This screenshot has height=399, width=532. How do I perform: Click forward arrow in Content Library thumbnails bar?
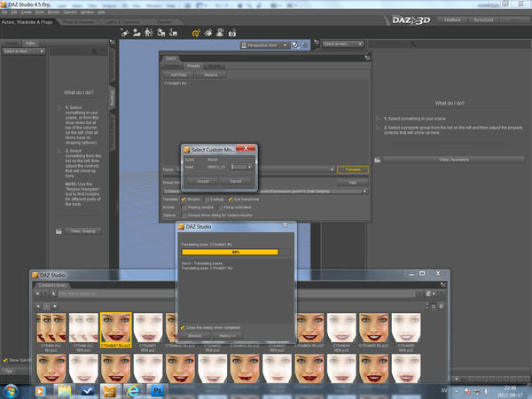[x=55, y=306]
